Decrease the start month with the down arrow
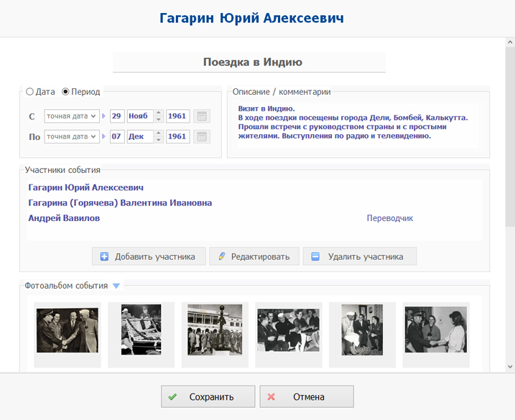This screenshot has width=515, height=420. 159,119
